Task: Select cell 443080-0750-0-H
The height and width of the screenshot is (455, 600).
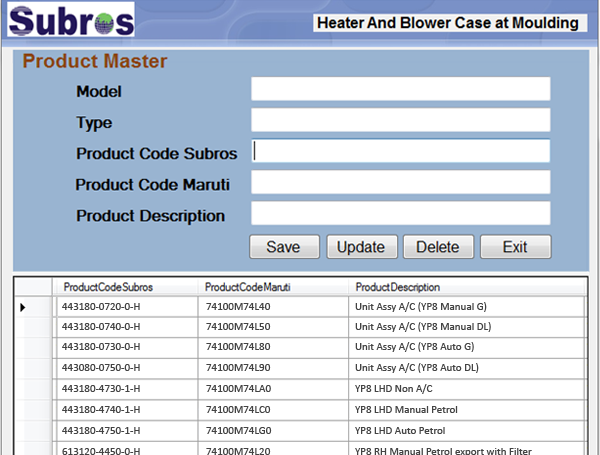Action: (x=127, y=368)
